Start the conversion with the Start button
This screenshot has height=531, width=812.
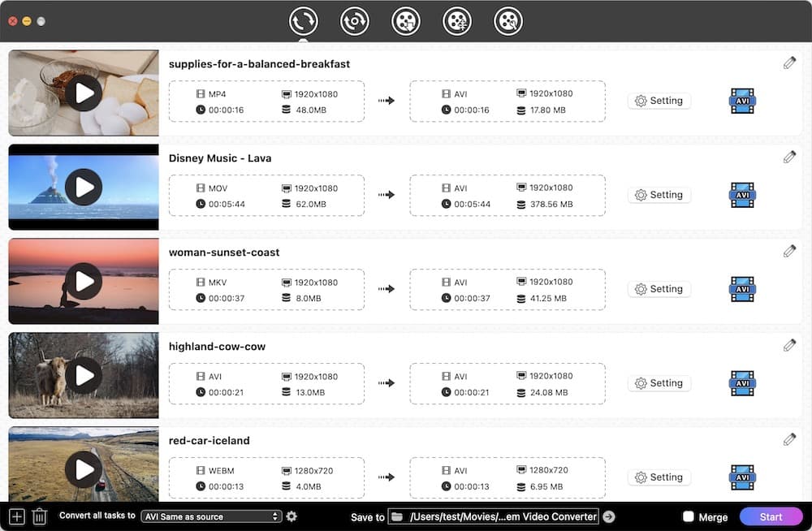pos(771,516)
